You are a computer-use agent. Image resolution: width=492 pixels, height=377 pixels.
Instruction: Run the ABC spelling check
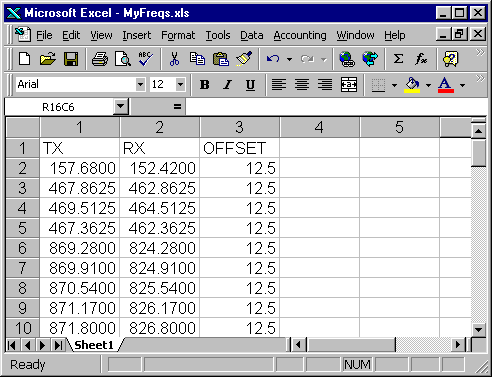point(145,60)
